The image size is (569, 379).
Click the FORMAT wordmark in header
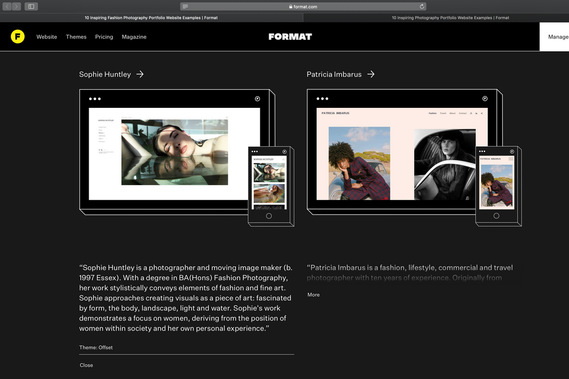(x=290, y=37)
